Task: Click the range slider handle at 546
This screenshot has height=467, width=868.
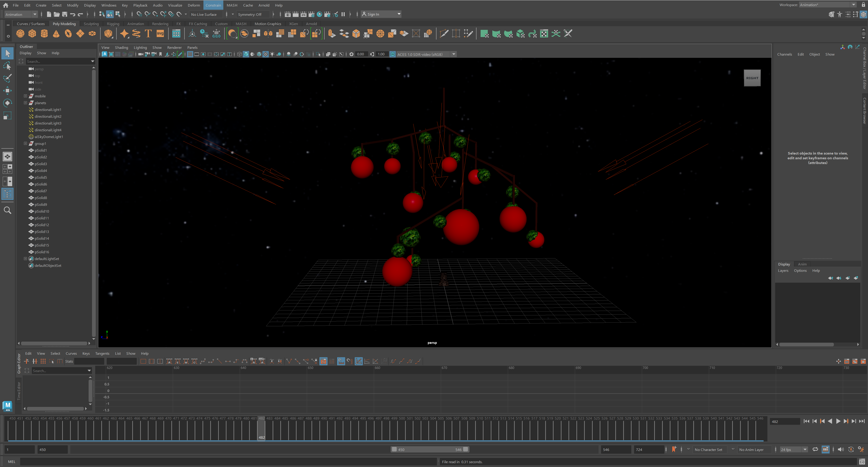Action: [466, 450]
